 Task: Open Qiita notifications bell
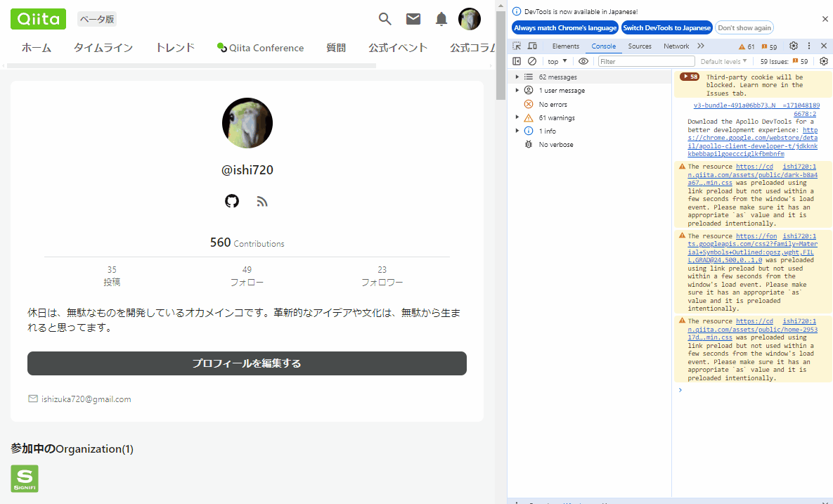[x=441, y=19]
